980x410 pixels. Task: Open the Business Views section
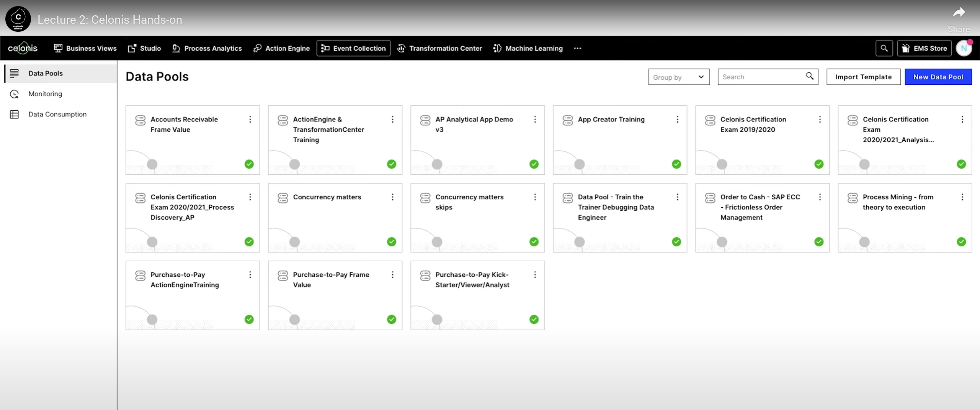[x=85, y=48]
